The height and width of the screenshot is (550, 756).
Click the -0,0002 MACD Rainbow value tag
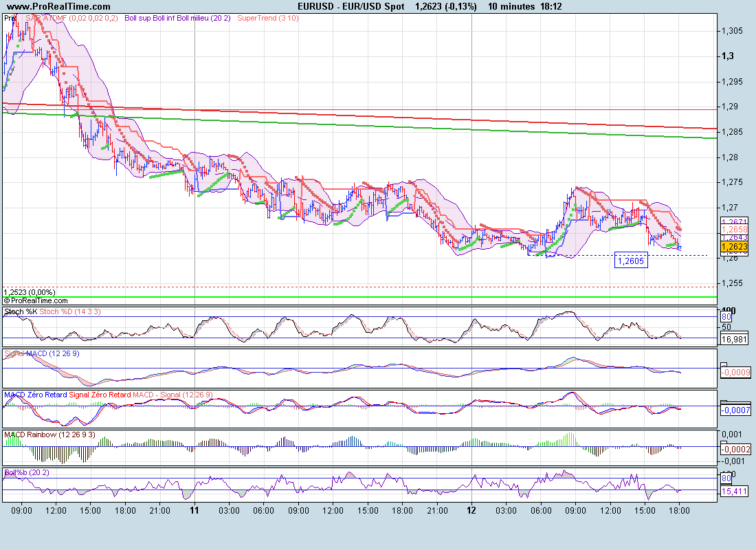[x=736, y=450]
